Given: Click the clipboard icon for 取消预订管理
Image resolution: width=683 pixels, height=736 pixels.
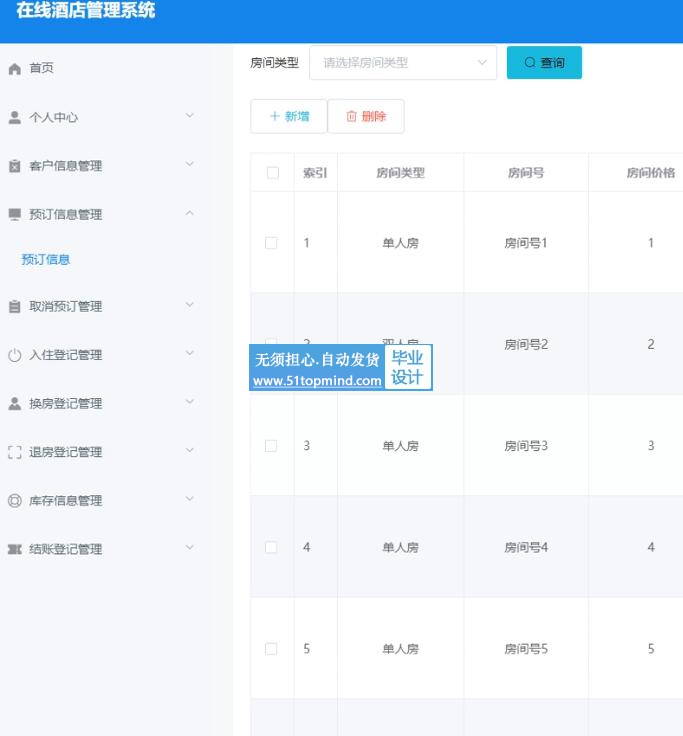Looking at the screenshot, I should tap(14, 307).
